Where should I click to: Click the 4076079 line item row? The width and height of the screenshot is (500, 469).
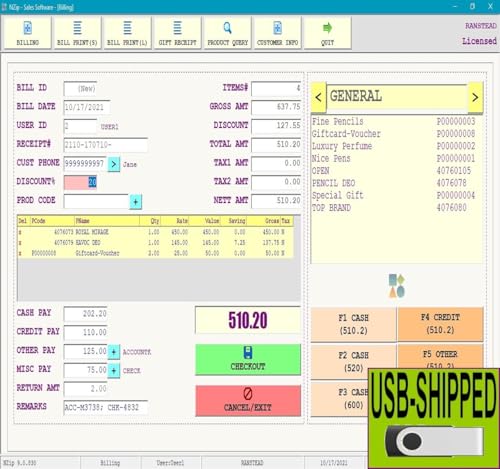[x=155, y=243]
